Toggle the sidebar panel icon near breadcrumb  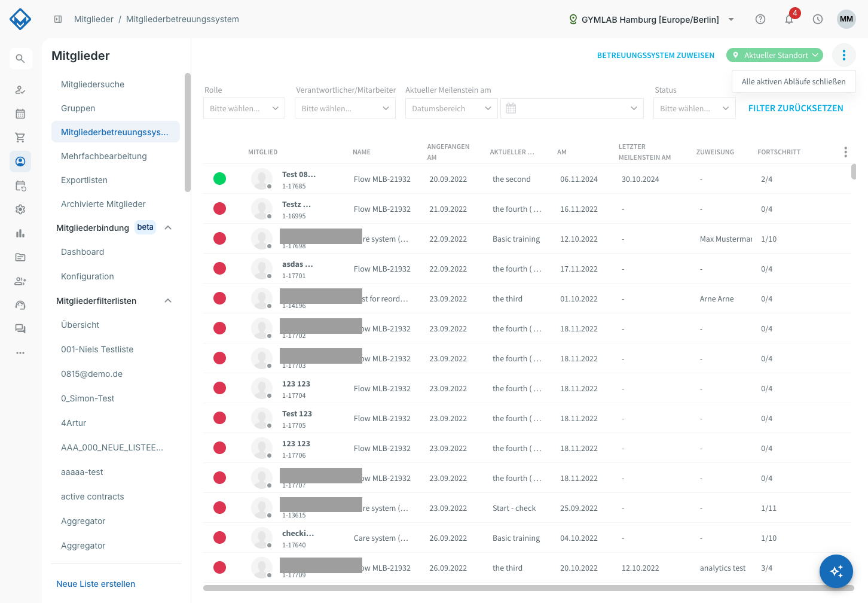(58, 19)
